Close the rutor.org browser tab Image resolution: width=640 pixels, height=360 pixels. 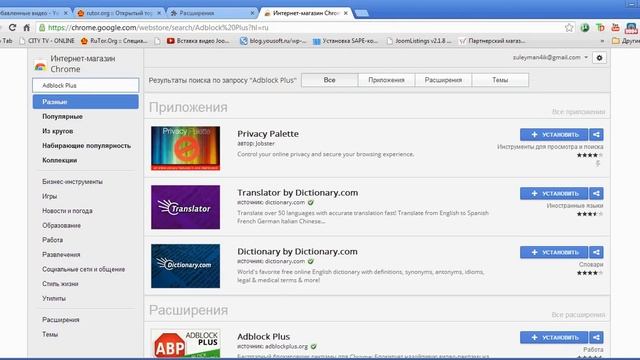click(x=159, y=13)
